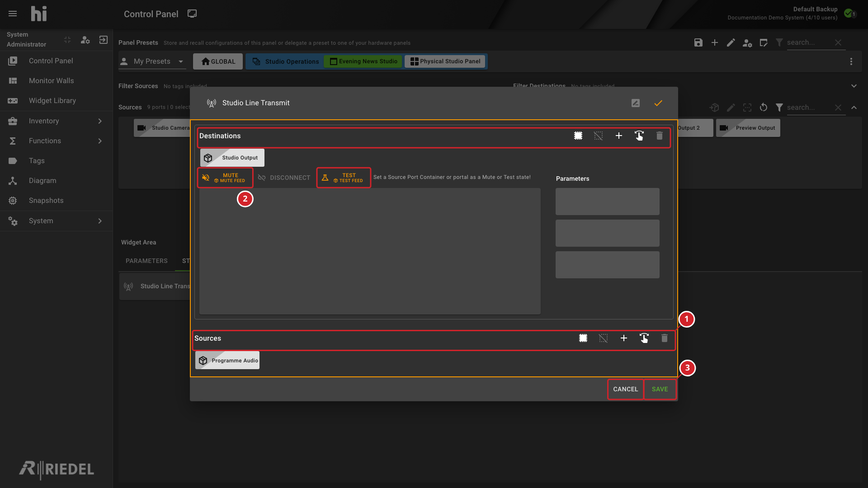Open the edit icon in dialog header
This screenshot has height=488, width=868.
636,103
